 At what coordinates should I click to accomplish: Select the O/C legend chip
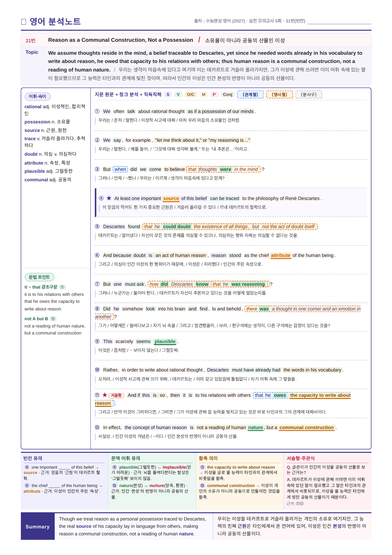(x=191, y=94)
